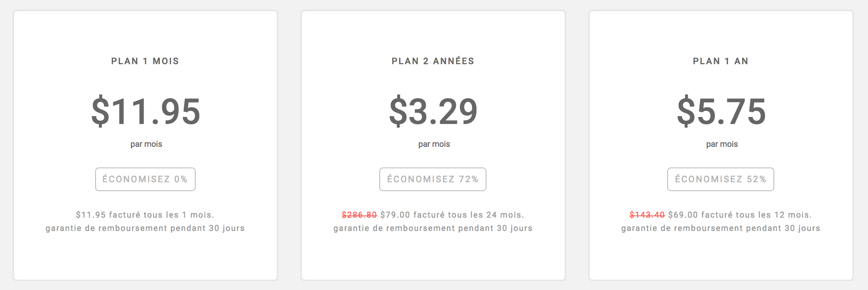Click the $11.95 price

(146, 111)
